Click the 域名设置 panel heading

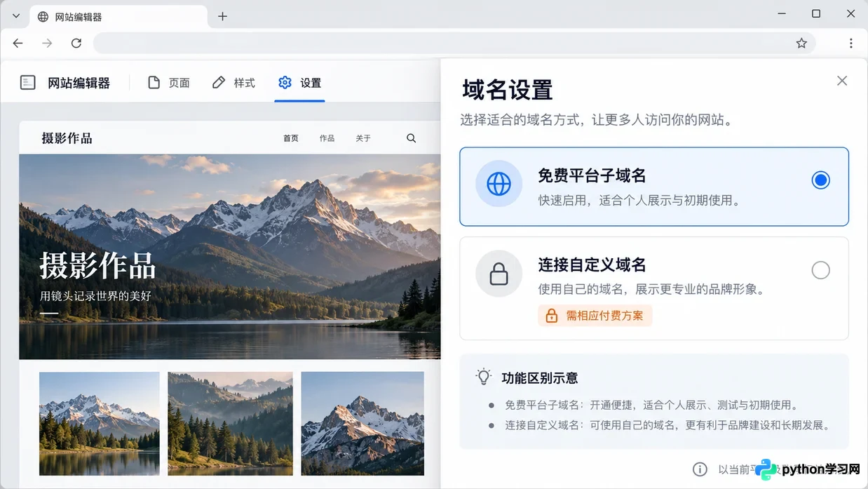(x=508, y=90)
